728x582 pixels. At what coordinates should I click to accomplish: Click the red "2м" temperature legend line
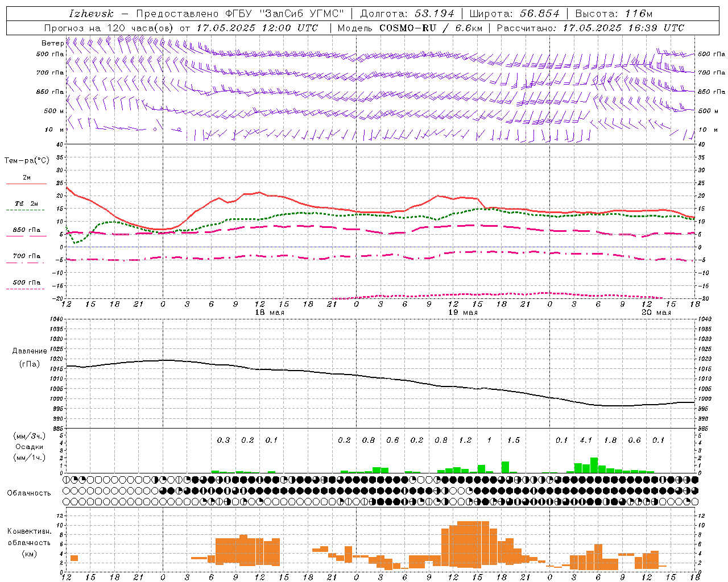[x=26, y=184]
